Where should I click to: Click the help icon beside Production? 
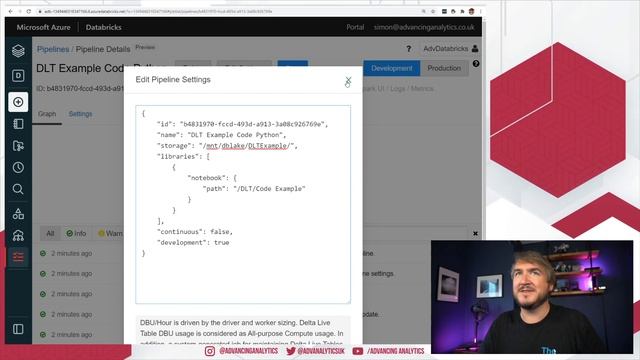point(476,64)
